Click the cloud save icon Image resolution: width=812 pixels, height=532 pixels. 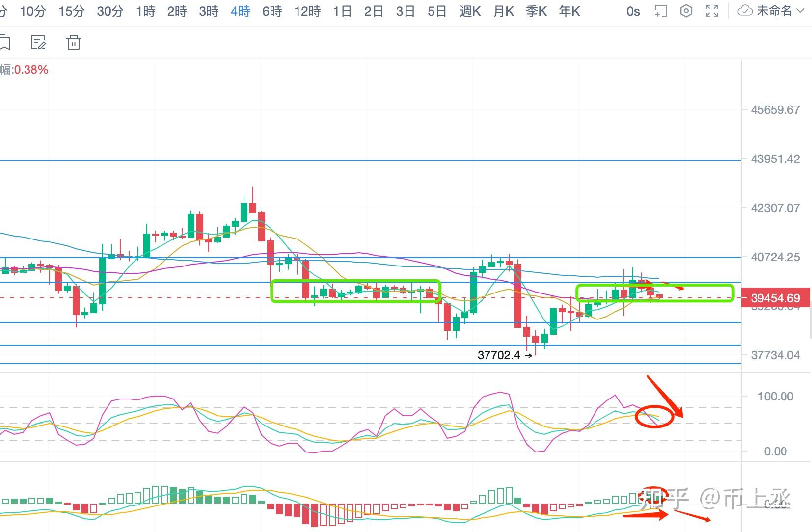click(745, 11)
